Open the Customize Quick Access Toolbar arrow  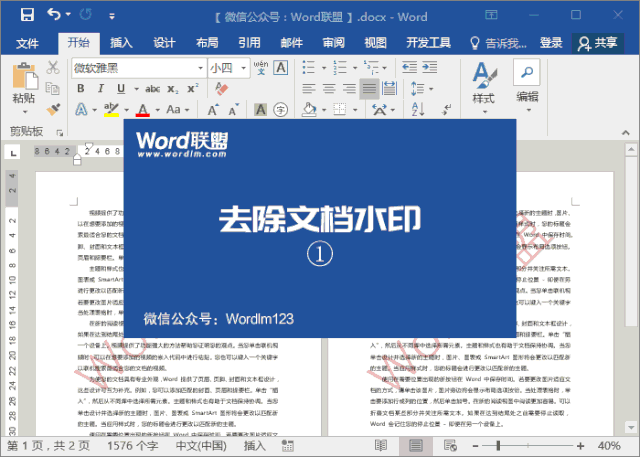tap(112, 16)
